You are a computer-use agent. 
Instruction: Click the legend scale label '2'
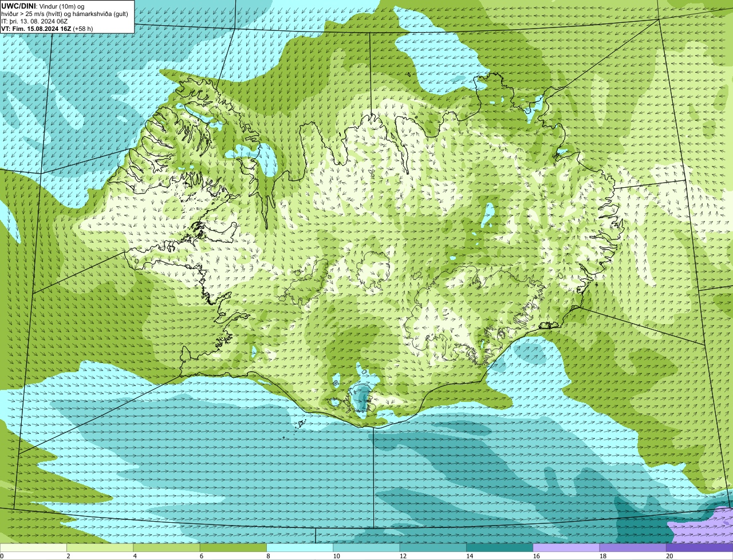(x=68, y=556)
